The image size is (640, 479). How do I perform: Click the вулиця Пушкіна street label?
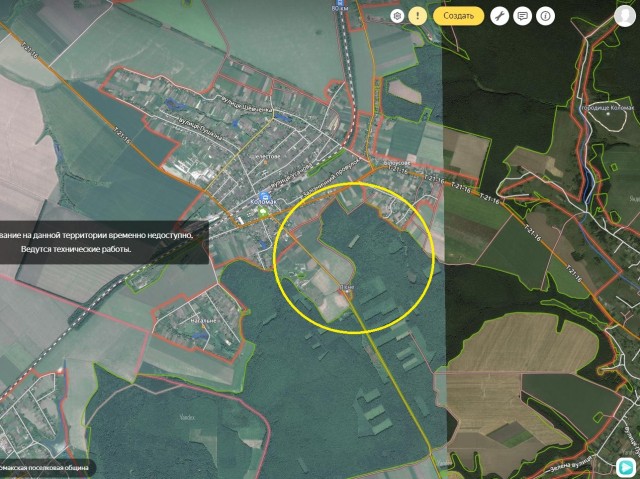[x=200, y=128]
